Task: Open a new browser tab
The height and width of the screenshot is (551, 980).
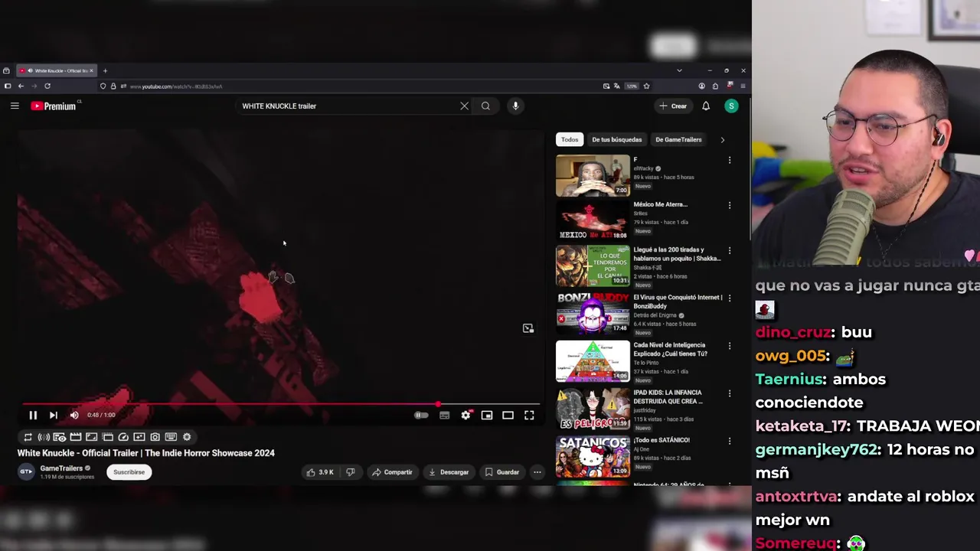Action: point(105,70)
